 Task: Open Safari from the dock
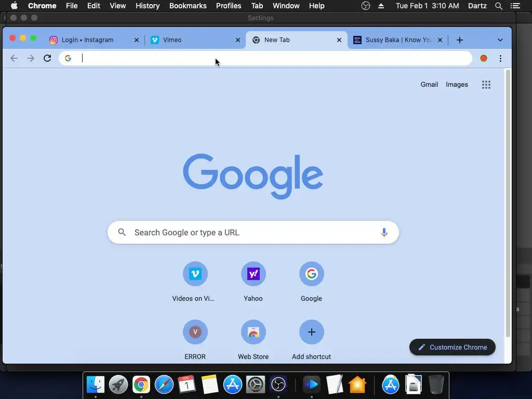164,384
